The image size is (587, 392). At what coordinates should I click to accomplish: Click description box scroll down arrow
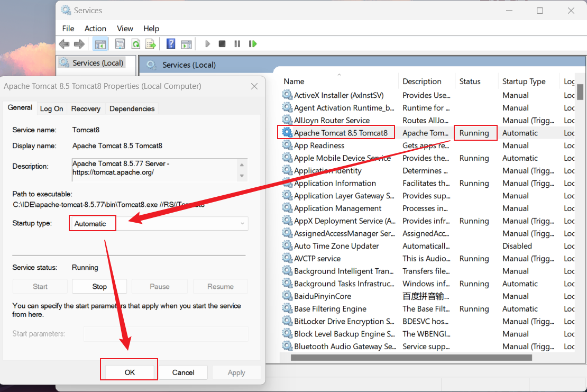coord(242,176)
